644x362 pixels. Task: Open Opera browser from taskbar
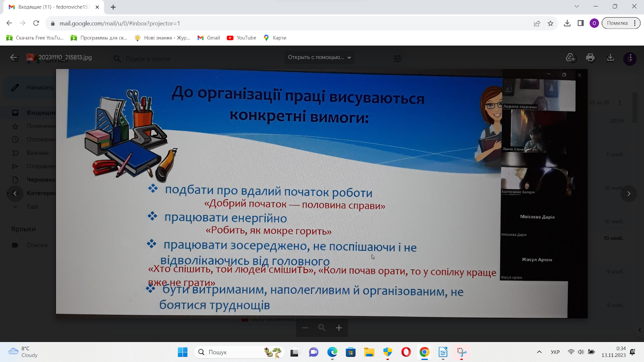[x=406, y=352]
